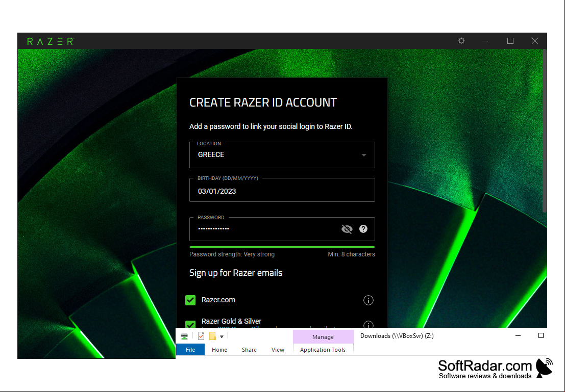The image size is (565, 392).
Task: Minimize the Downloads File Explorer window
Action: pos(518,336)
